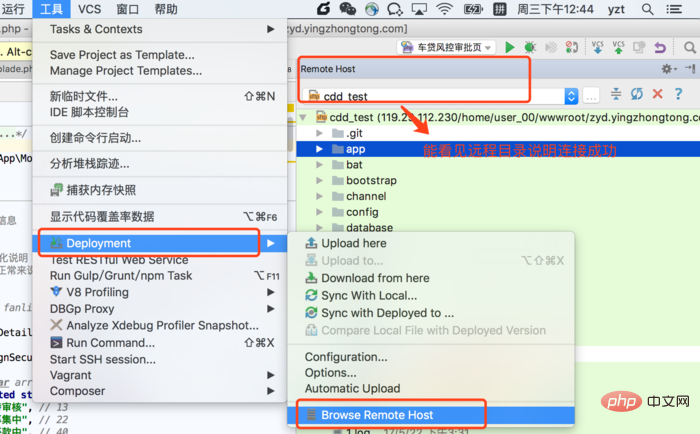This screenshot has height=434, width=700.
Task: Choose 分析堆栈跟踪 menu item
Action: coord(160,164)
